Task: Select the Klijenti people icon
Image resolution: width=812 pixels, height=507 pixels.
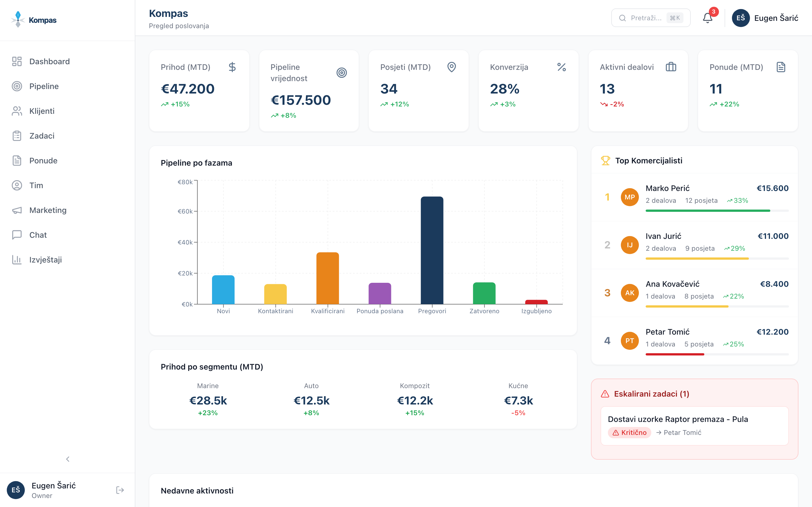Action: point(17,111)
